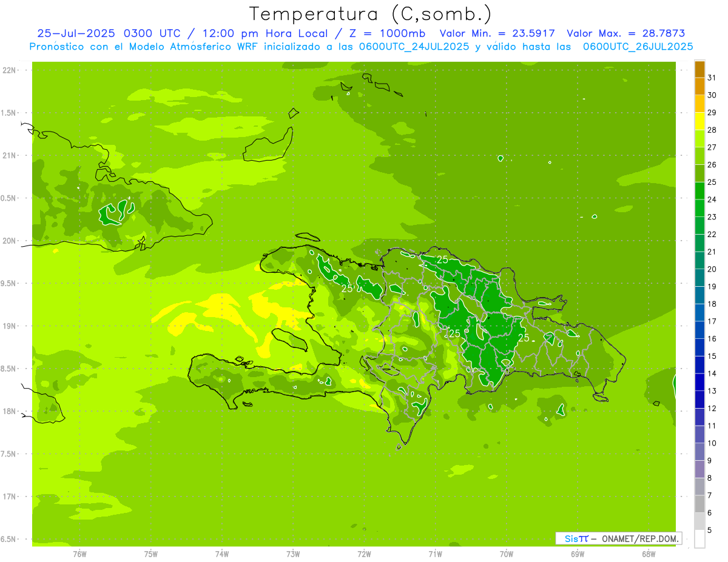Viewport: 728px width, 562px height.
Task: Click the "12:00 pm Hora Local" text
Action: 265,33
